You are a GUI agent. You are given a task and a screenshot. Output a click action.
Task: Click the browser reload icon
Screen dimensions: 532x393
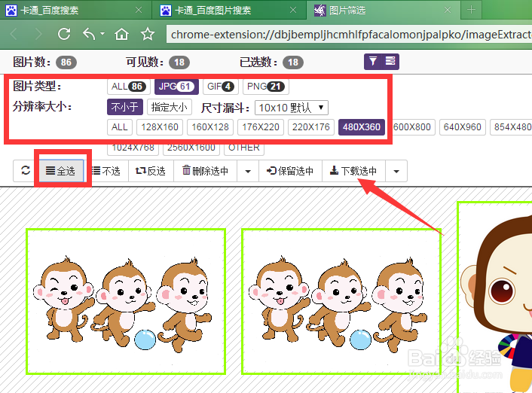[x=64, y=34]
